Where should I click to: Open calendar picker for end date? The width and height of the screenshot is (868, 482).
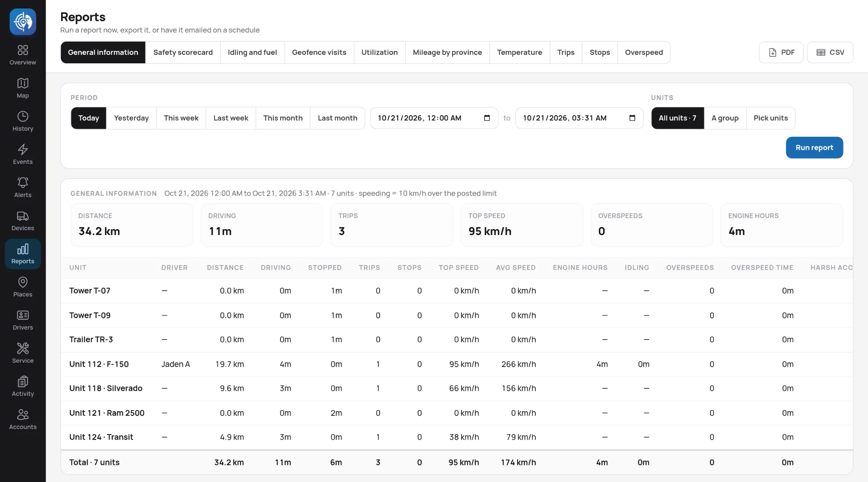632,118
